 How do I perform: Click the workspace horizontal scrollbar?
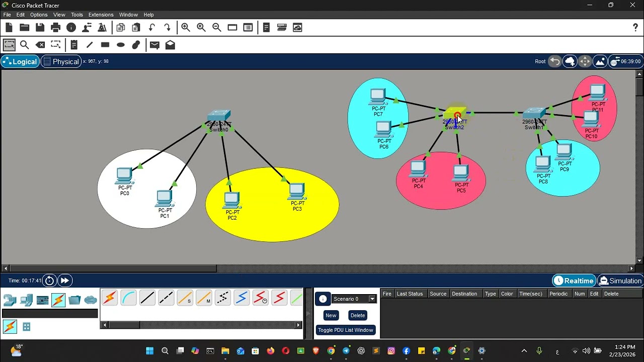tap(113, 268)
